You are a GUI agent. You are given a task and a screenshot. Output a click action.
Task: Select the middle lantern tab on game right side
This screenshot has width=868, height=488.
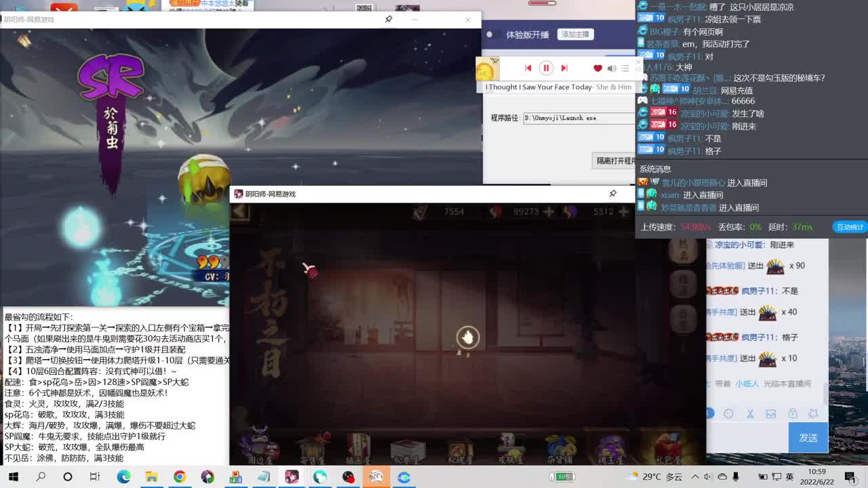684,284
